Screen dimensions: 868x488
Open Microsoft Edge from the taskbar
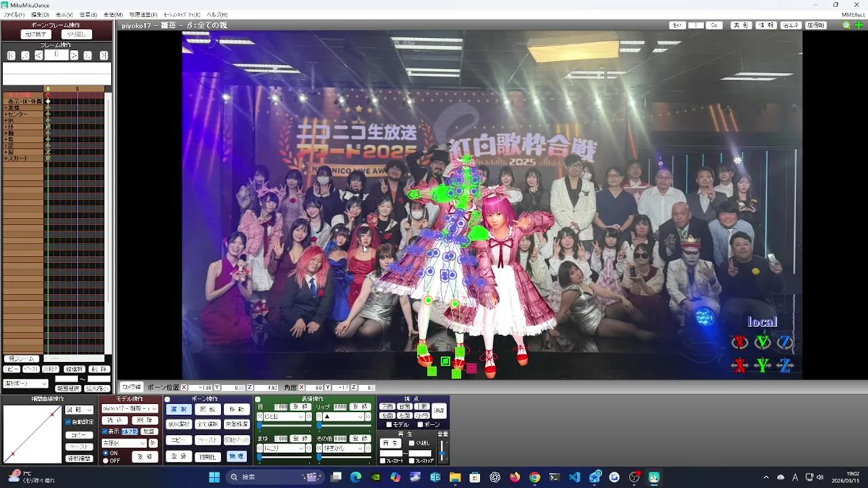pyautogui.click(x=356, y=477)
